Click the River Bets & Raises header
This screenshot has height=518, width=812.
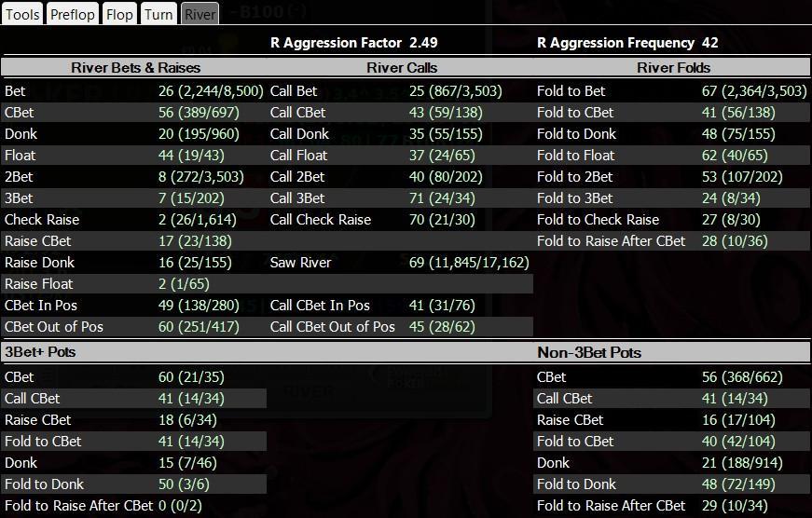pos(136,68)
